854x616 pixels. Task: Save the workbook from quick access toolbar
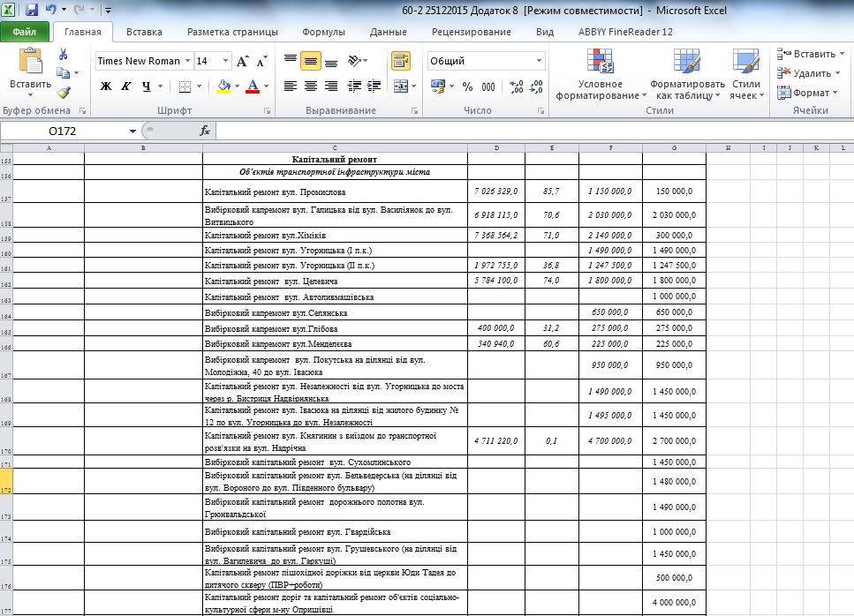tap(32, 9)
